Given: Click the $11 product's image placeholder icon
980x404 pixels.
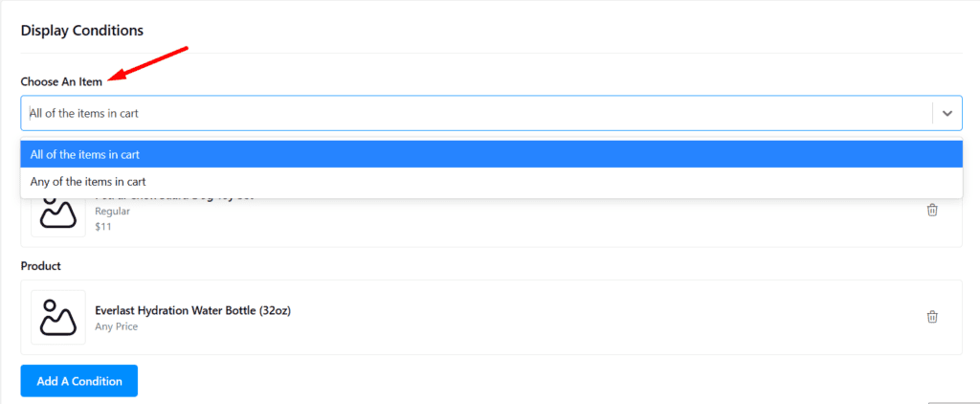Looking at the screenshot, I should click(x=58, y=214).
